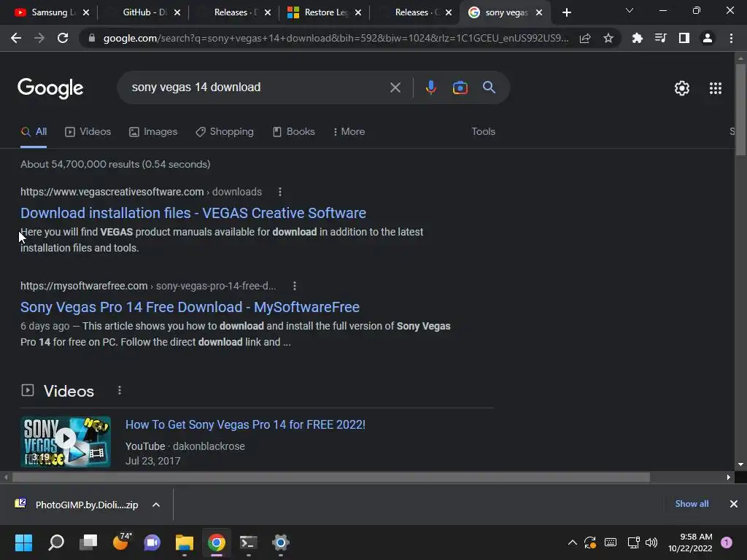747x560 pixels.
Task: Expand PhotoGIMP download options chevron
Action: tap(156, 505)
